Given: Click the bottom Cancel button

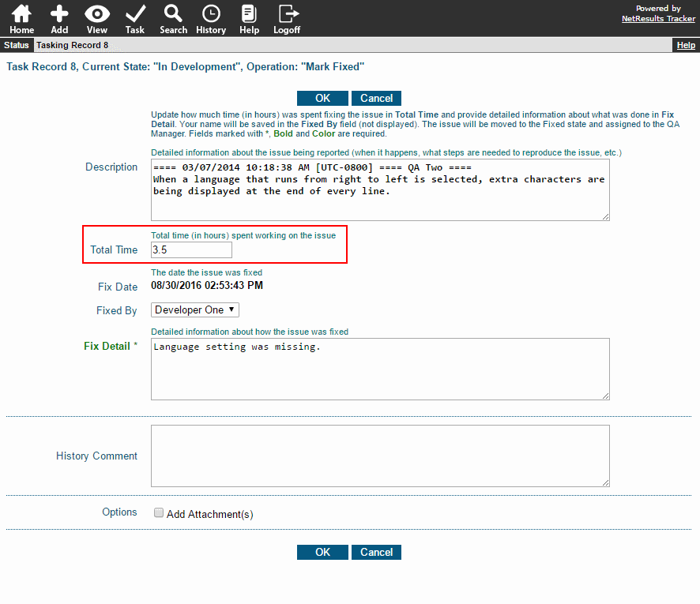Looking at the screenshot, I should click(376, 552).
